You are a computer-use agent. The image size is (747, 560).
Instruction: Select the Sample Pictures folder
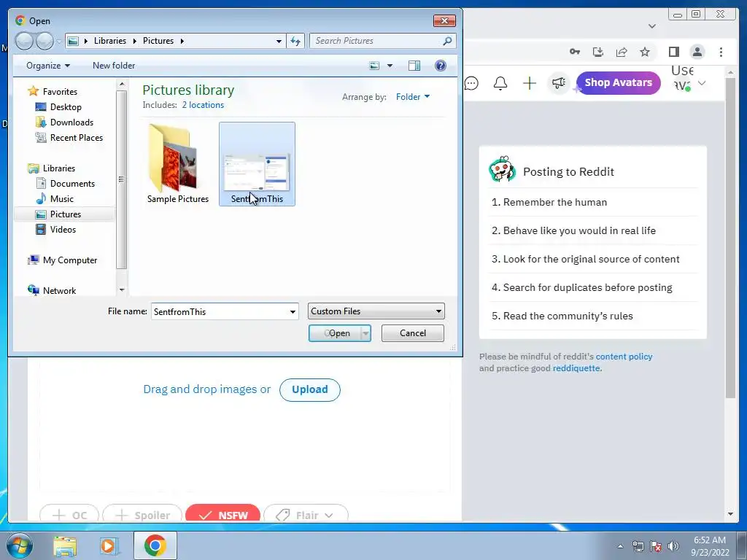178,164
